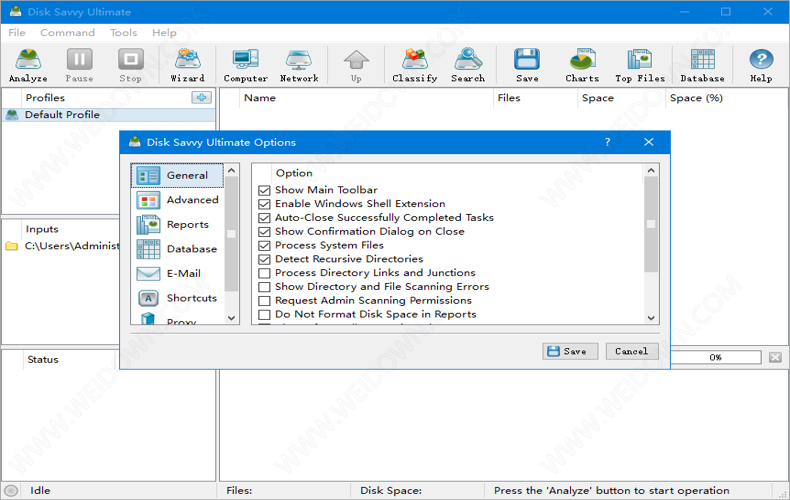Image resolution: width=790 pixels, height=500 pixels.
Task: Add a new profile with plus icon
Action: pyautogui.click(x=202, y=97)
